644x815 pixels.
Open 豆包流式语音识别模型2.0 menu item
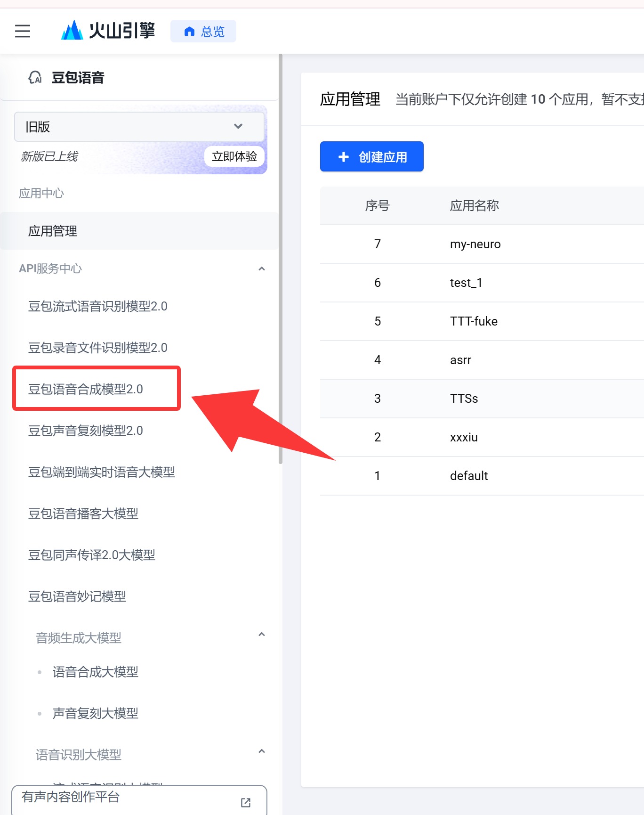98,306
